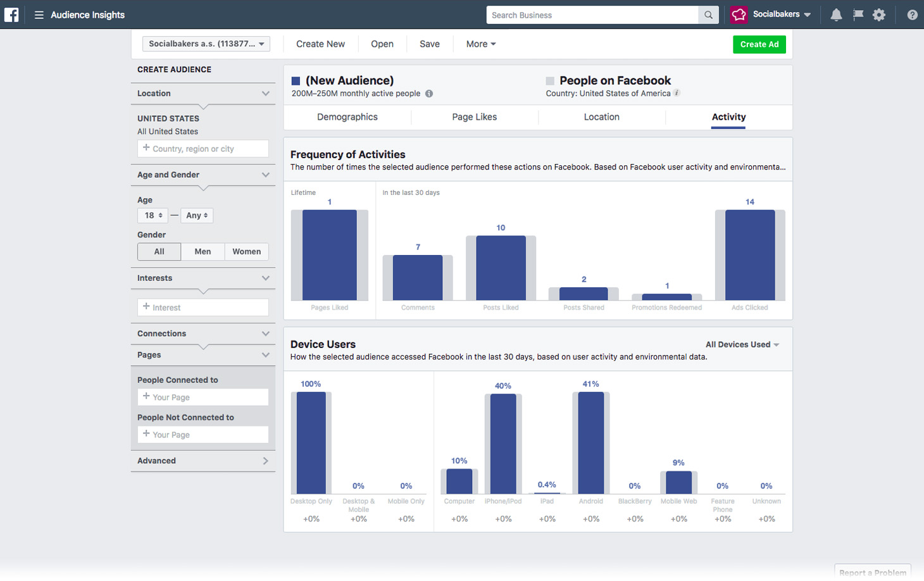Screen dimensions: 924x581
Task: Click the Socialbakers profile logo icon
Action: tap(739, 15)
